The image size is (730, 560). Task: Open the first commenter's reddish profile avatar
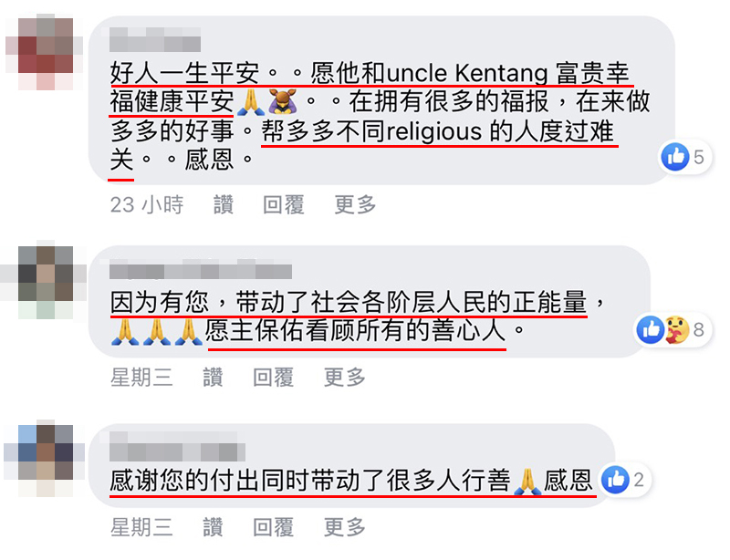point(45,52)
